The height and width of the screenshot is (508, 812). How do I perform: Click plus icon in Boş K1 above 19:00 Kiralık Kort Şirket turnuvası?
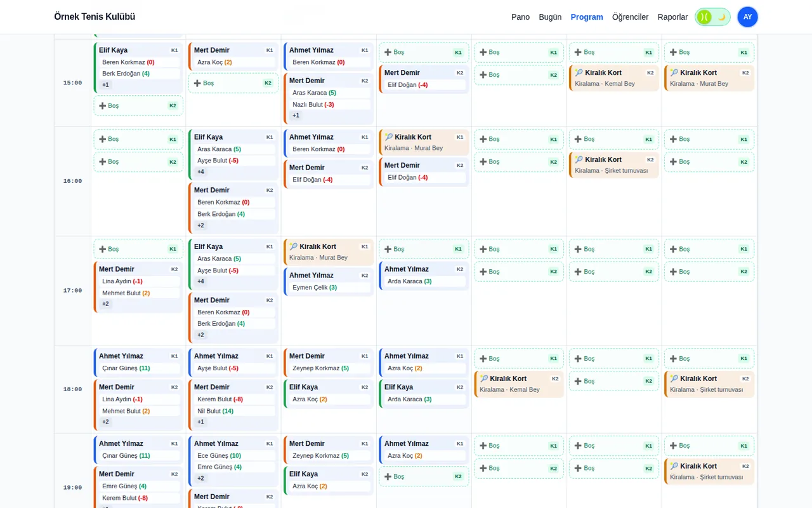point(673,446)
